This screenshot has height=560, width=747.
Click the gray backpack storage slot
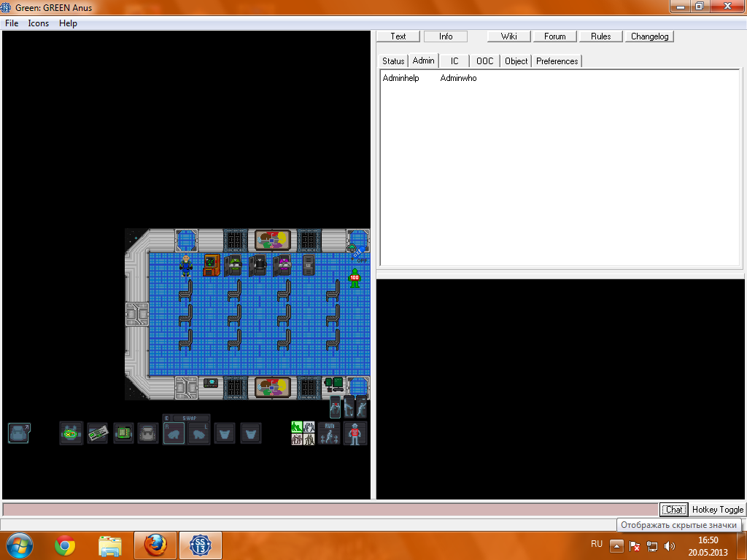click(148, 433)
